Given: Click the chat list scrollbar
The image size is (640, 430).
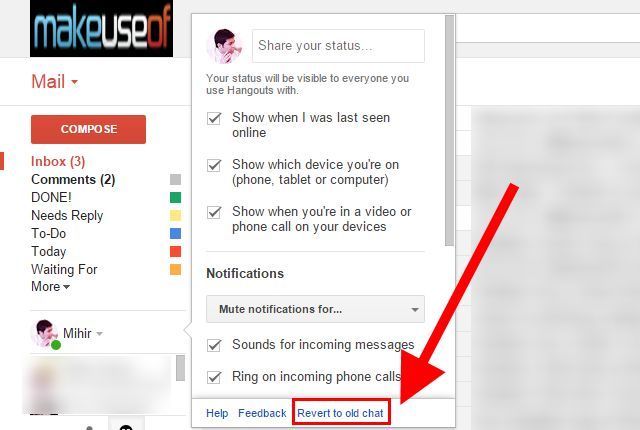Looking at the screenshot, I should (180, 368).
